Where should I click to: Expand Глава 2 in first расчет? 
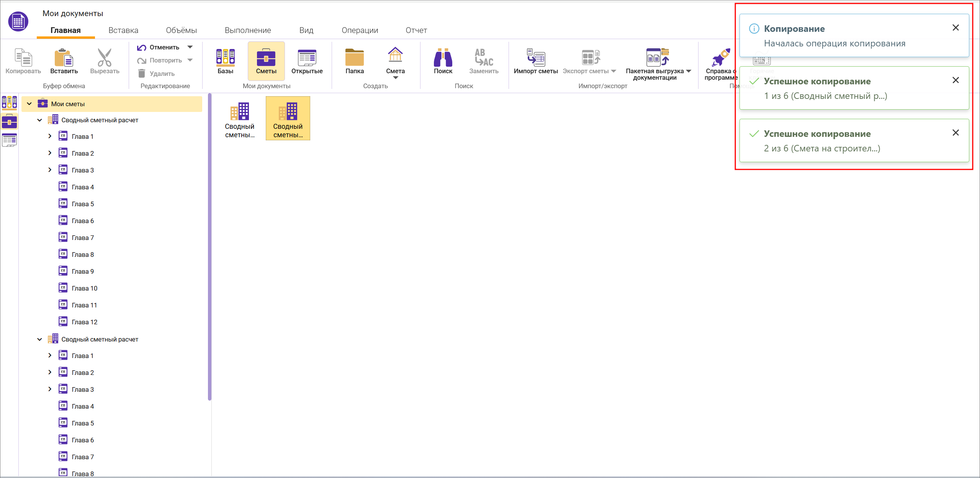50,153
